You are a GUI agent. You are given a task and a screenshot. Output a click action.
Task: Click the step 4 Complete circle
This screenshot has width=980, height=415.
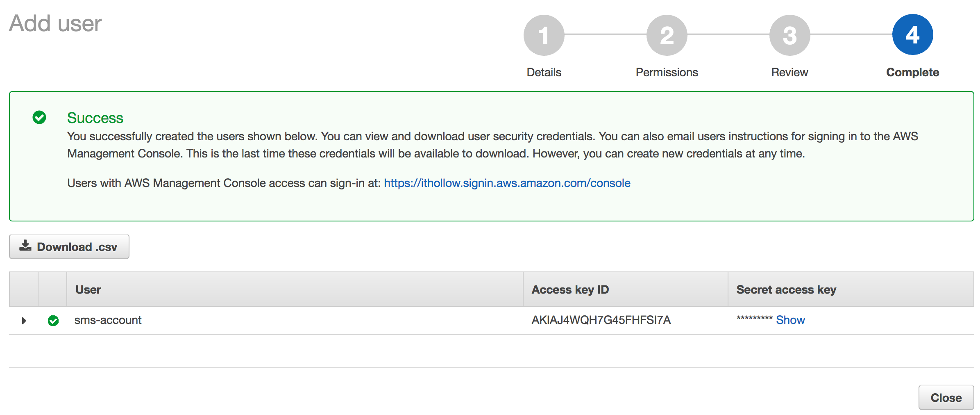tap(912, 35)
